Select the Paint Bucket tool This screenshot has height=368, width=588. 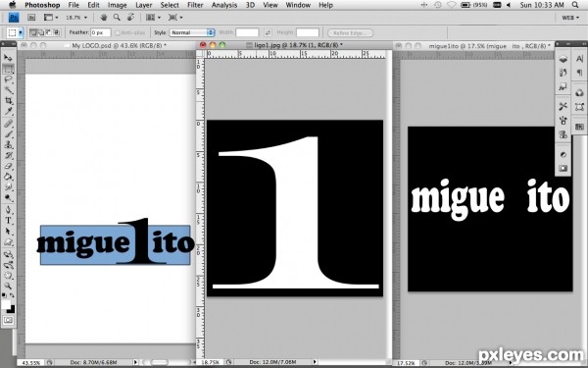(8, 177)
